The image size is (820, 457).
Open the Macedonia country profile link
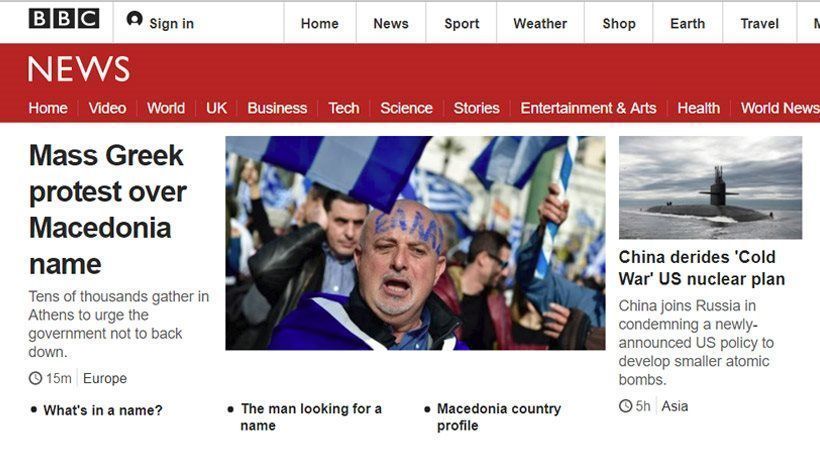pos(498,417)
